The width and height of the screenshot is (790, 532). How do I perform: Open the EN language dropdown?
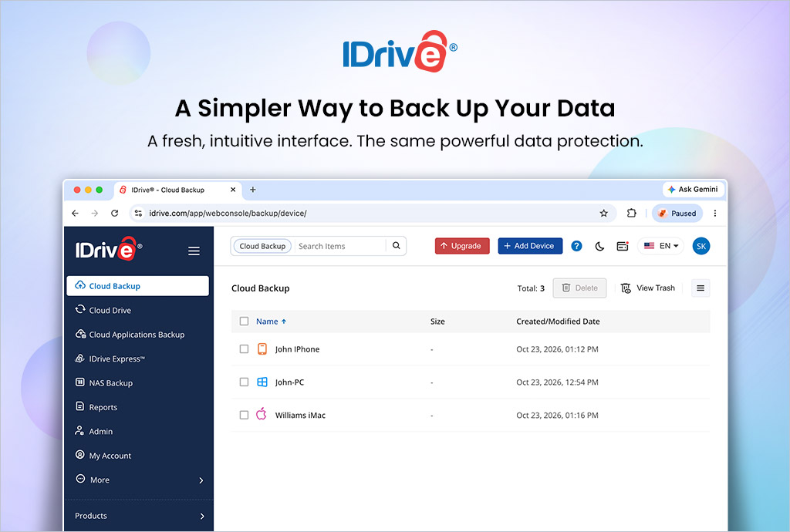tap(661, 246)
